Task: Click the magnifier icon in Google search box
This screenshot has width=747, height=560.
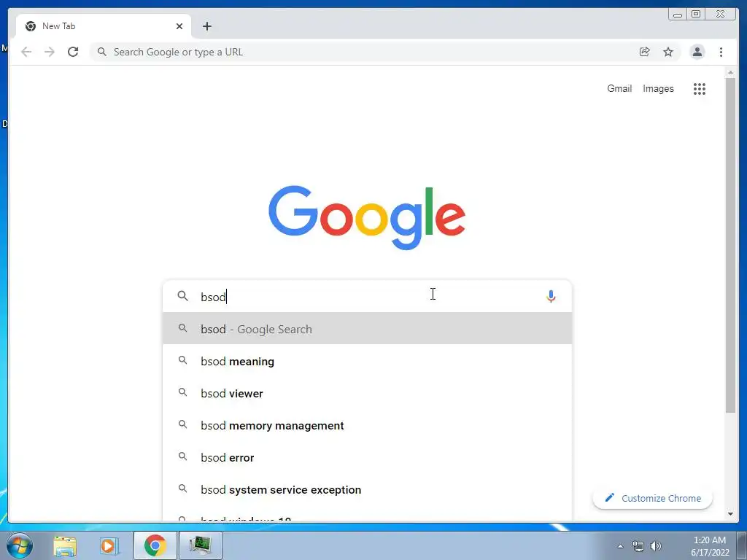Action: 182,296
